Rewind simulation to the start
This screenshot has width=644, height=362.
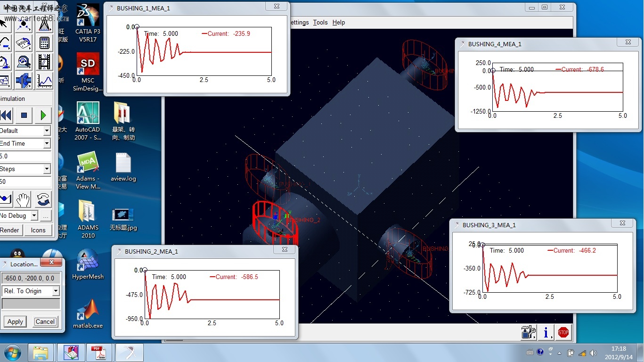pyautogui.click(x=6, y=115)
